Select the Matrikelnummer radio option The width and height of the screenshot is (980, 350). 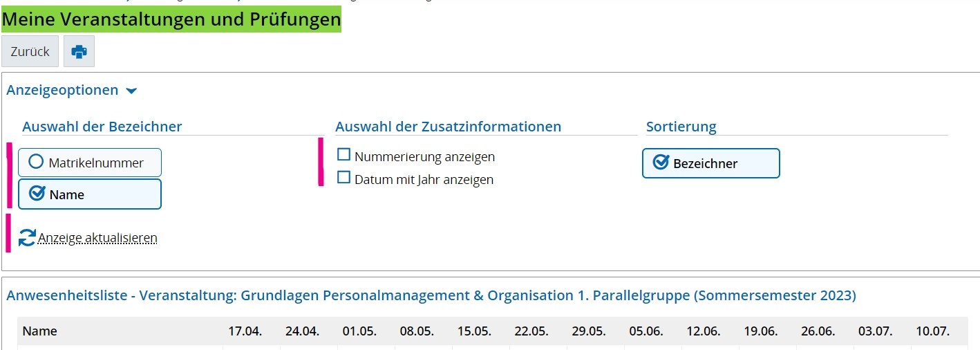coord(36,163)
